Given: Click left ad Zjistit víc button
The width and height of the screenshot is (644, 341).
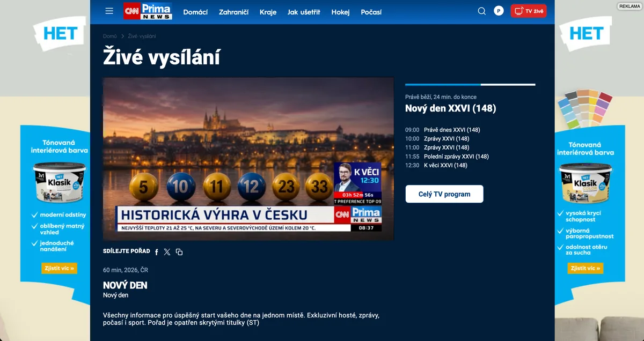Looking at the screenshot, I should 59,268.
